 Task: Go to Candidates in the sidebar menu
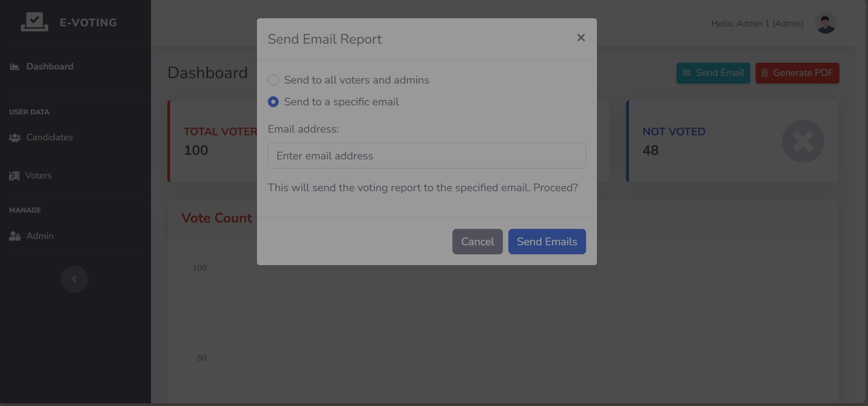pyautogui.click(x=50, y=137)
